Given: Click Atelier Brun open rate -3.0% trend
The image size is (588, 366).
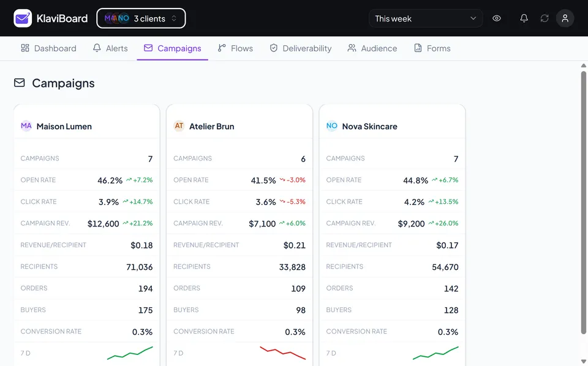Looking at the screenshot, I should click(x=293, y=180).
